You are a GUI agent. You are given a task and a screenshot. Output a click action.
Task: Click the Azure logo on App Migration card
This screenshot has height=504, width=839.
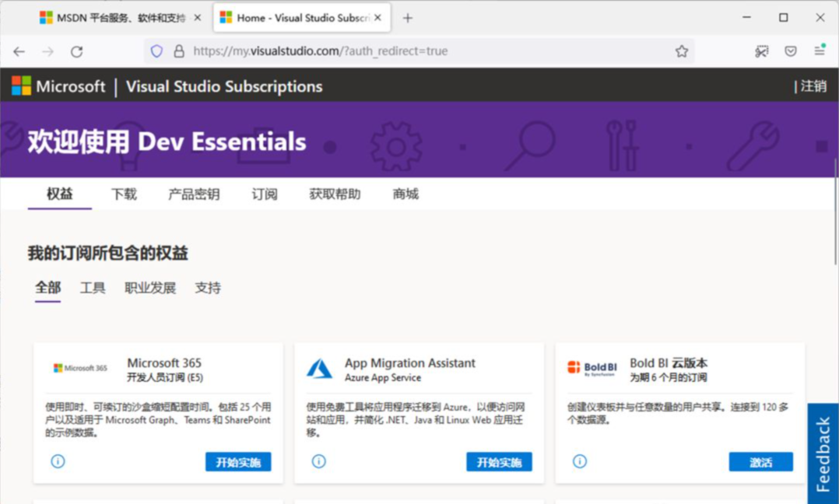319,369
